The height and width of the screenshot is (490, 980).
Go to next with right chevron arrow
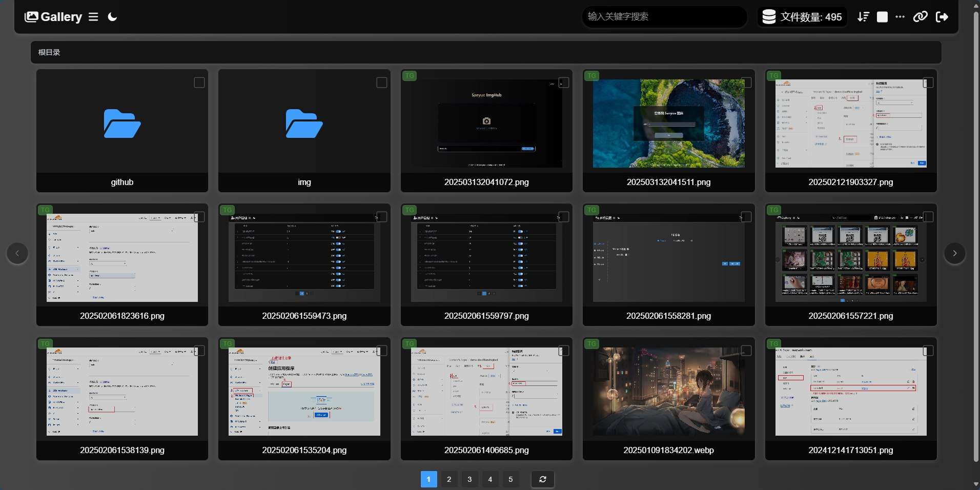click(x=955, y=253)
